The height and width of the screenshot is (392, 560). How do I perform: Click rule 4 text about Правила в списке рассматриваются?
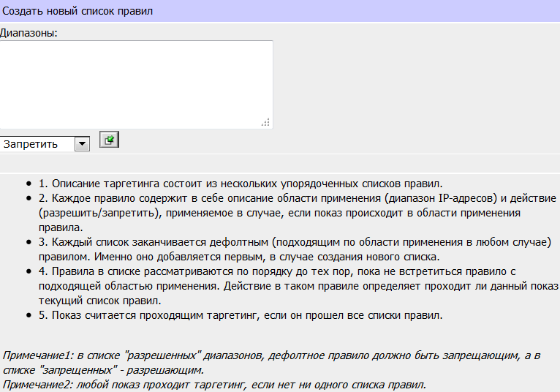[298, 286]
